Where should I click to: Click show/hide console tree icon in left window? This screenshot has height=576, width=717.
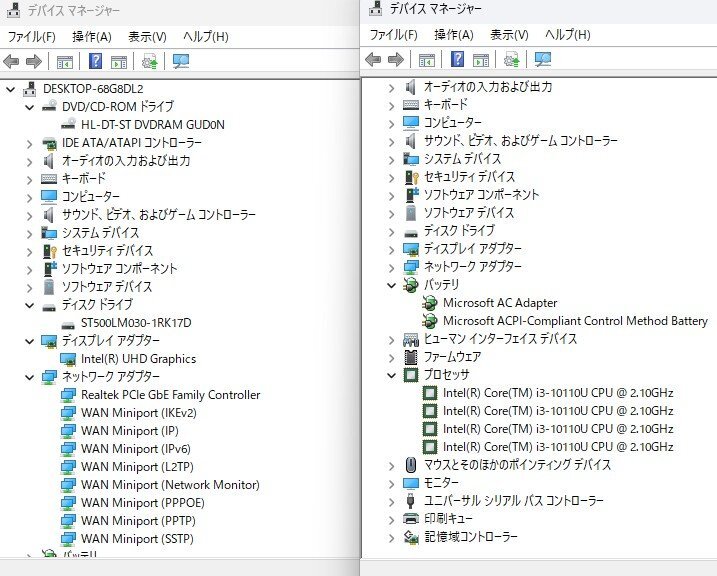pos(64,62)
